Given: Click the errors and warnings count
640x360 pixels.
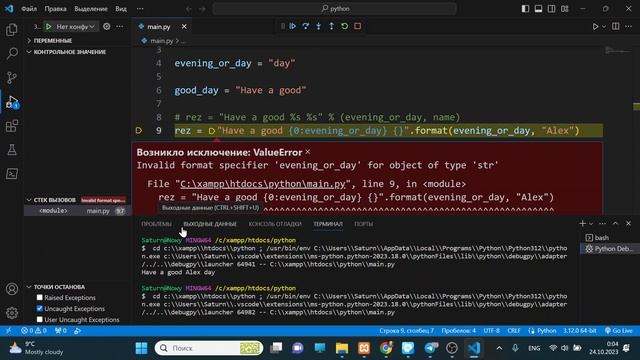Looking at the screenshot, I should point(34,331).
